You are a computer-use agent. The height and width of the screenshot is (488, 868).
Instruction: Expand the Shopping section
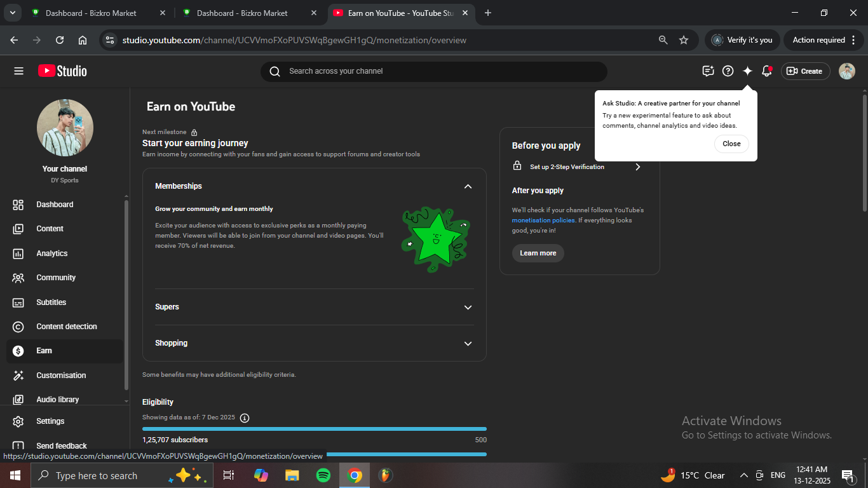coord(468,343)
